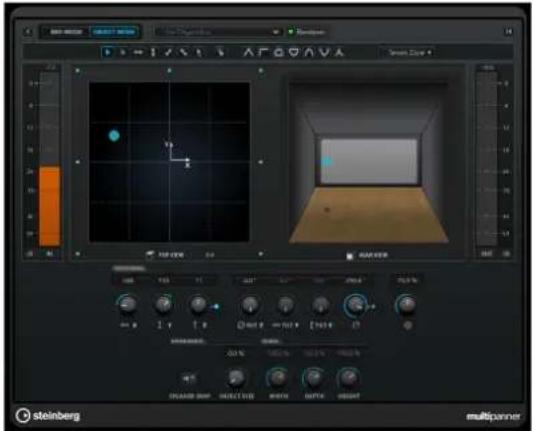Switch to Object Mode
Viewport: 534px width, 431px height.
[114, 32]
